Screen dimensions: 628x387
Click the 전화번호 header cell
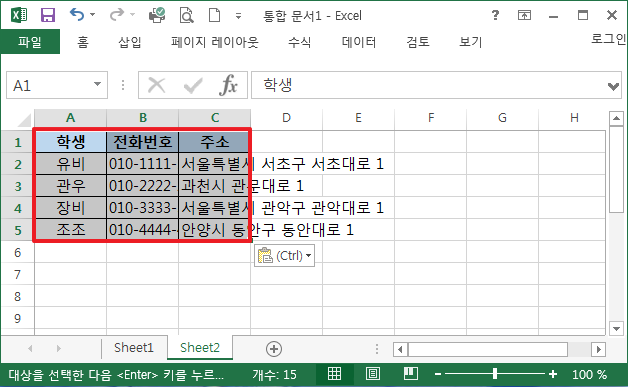click(x=143, y=142)
